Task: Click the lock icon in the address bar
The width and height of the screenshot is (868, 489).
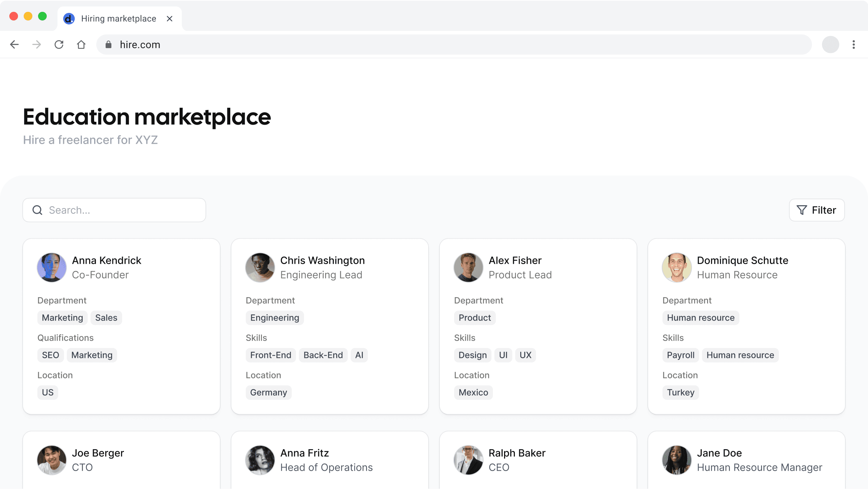Action: pyautogui.click(x=108, y=45)
